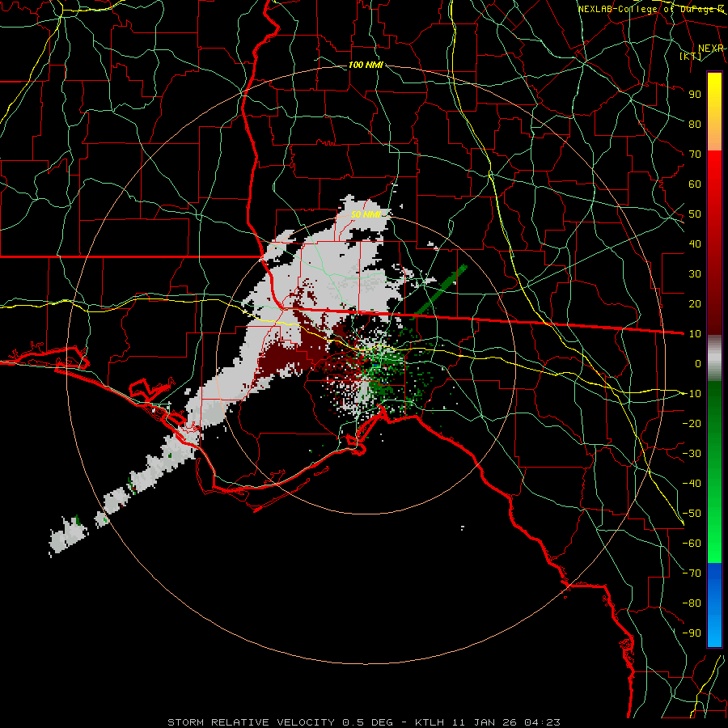Click the -40 label on velocity scale
Screen dimensions: 728x728
692,484
